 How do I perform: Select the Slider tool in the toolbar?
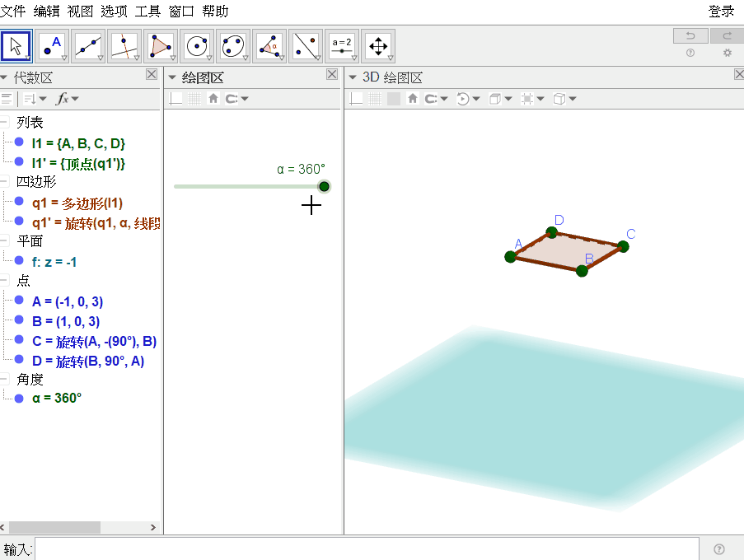click(342, 46)
